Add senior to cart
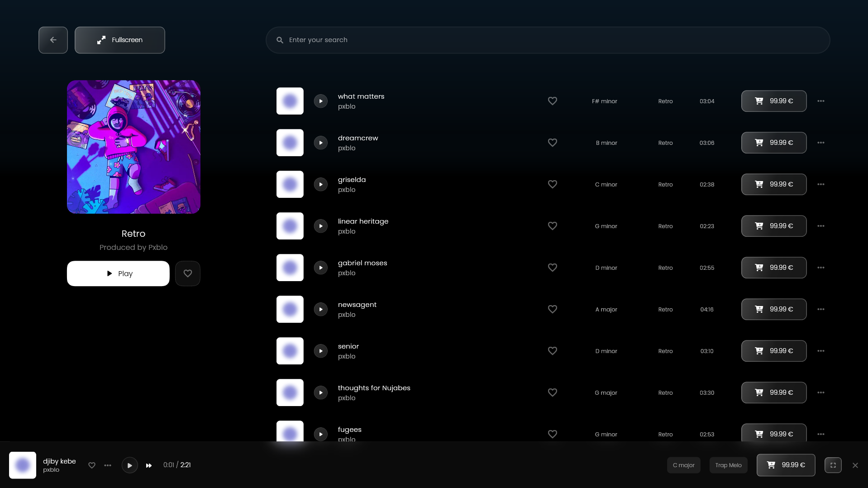This screenshot has height=488, width=868. coord(774,351)
